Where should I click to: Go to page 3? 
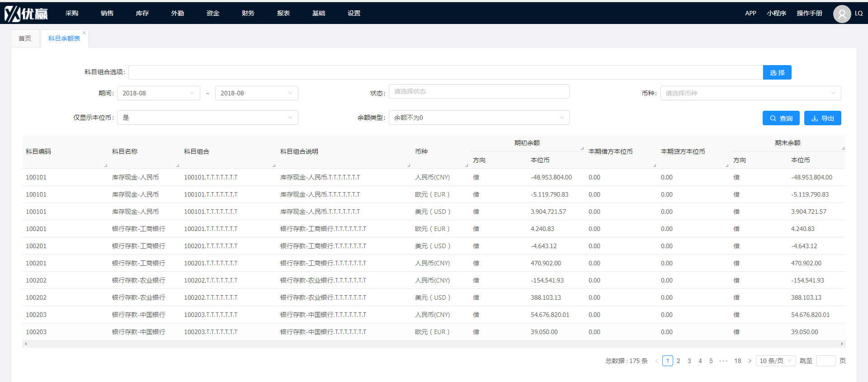tap(689, 361)
